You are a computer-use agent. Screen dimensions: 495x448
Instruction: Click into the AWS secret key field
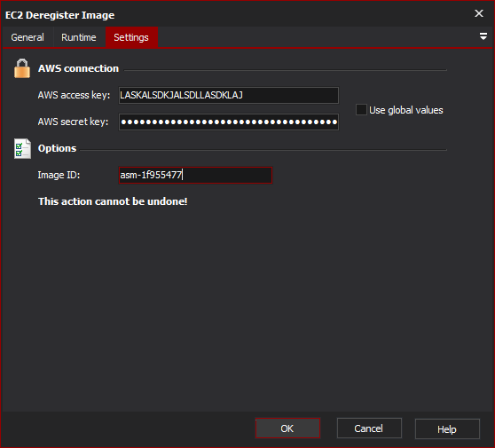229,122
